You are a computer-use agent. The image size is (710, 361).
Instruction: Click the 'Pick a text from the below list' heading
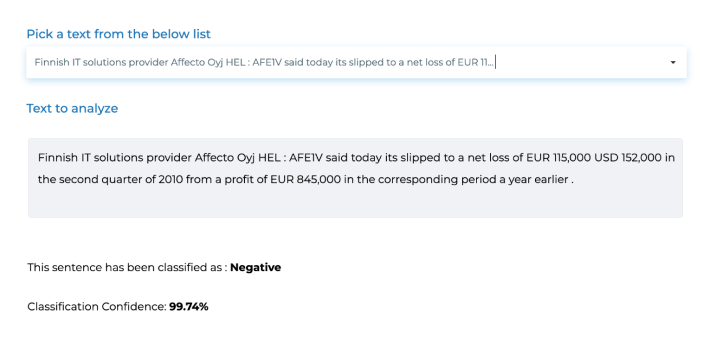119,34
